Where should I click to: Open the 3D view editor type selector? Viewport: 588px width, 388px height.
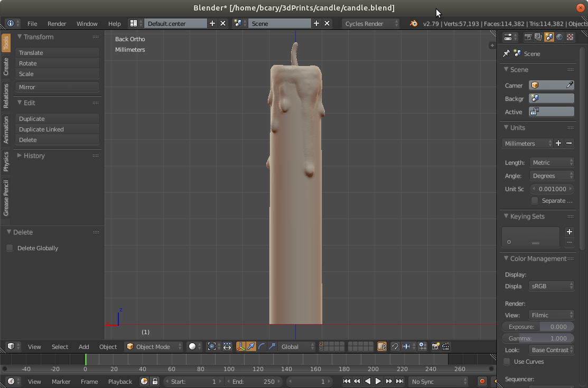point(14,346)
